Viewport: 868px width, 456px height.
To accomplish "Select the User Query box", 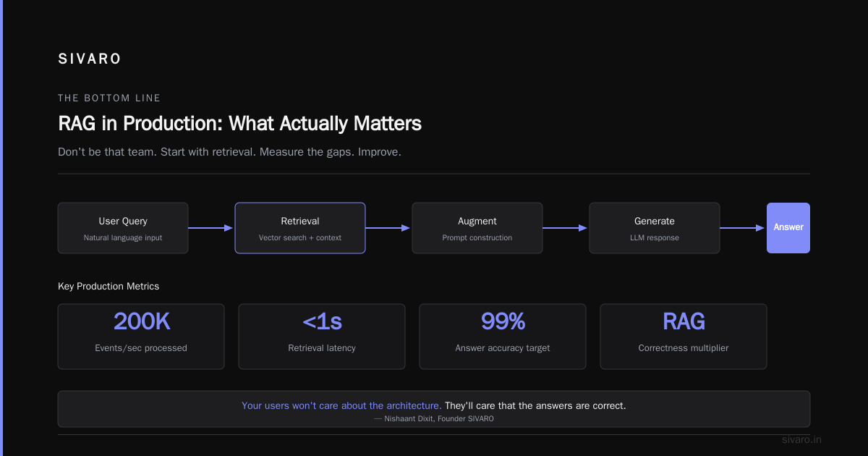I will 123,228.
